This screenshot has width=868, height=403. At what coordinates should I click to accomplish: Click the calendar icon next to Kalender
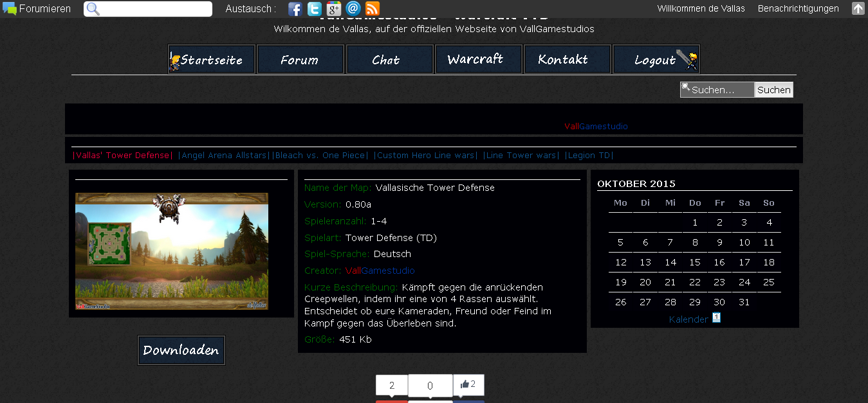click(x=716, y=318)
